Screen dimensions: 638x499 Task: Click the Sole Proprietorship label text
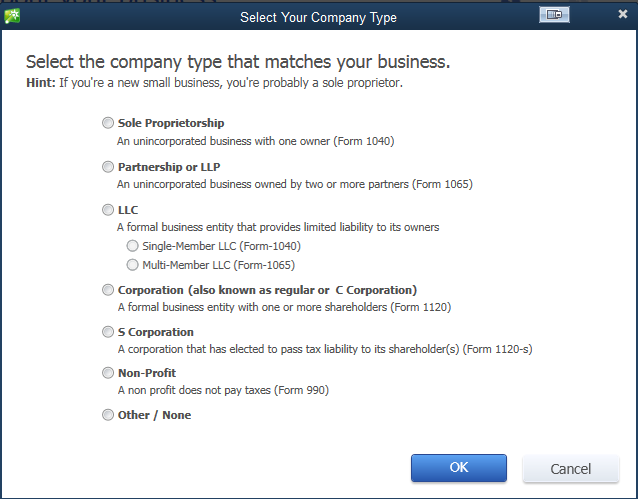tap(171, 123)
